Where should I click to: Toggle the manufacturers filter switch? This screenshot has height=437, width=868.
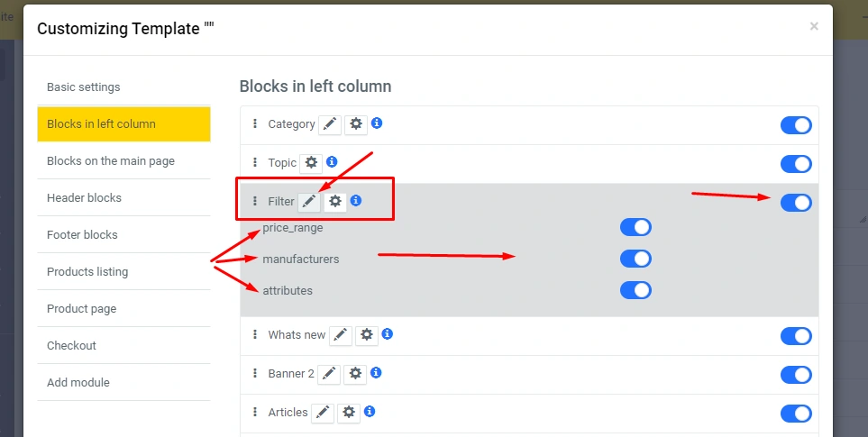click(x=635, y=259)
